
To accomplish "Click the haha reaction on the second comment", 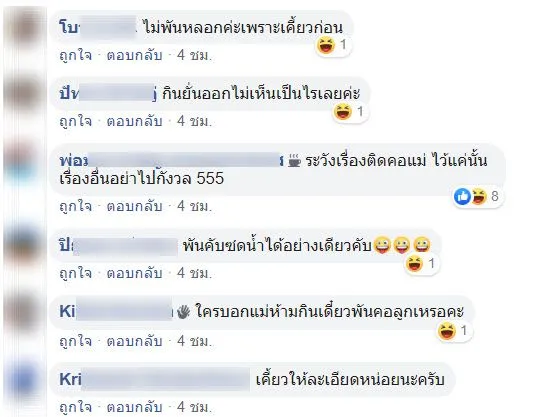I will (x=343, y=112).
